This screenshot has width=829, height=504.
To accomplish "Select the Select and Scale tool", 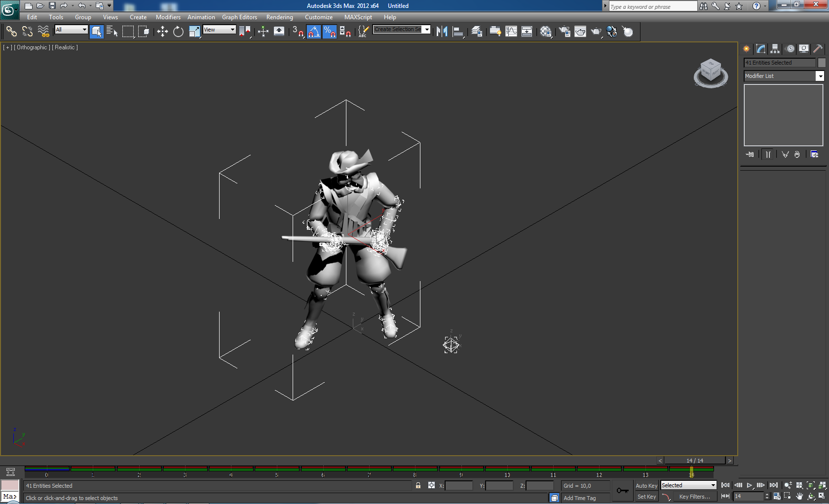I will click(194, 32).
